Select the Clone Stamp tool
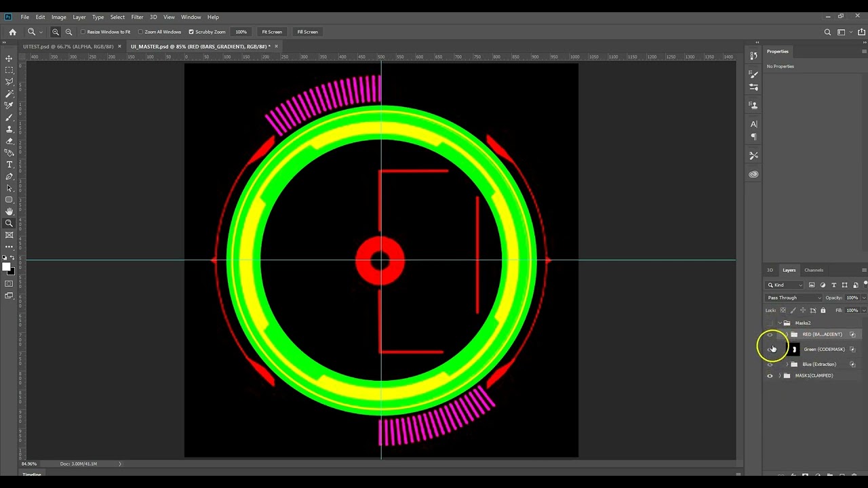Viewport: 868px width, 488px height. (9, 129)
